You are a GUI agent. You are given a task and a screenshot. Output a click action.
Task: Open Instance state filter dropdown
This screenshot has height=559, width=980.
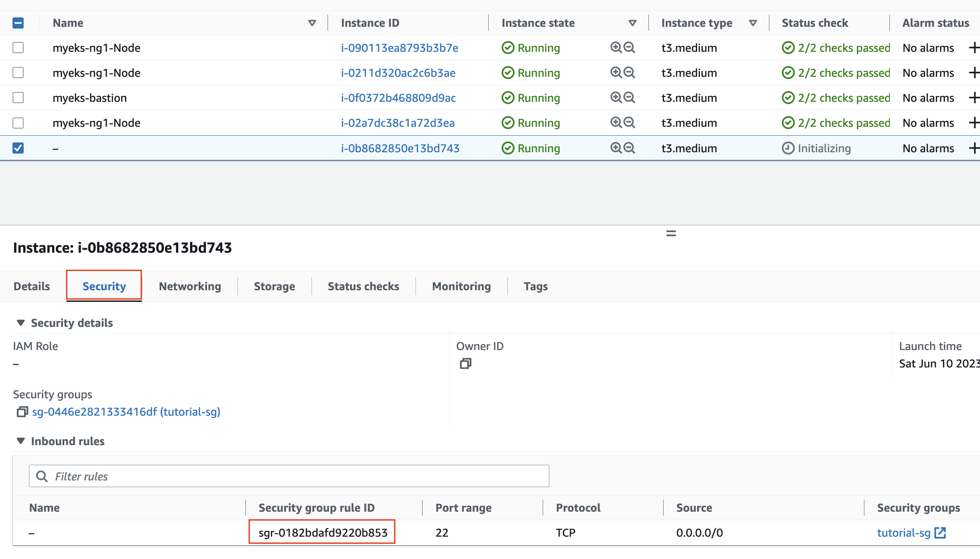coord(632,23)
